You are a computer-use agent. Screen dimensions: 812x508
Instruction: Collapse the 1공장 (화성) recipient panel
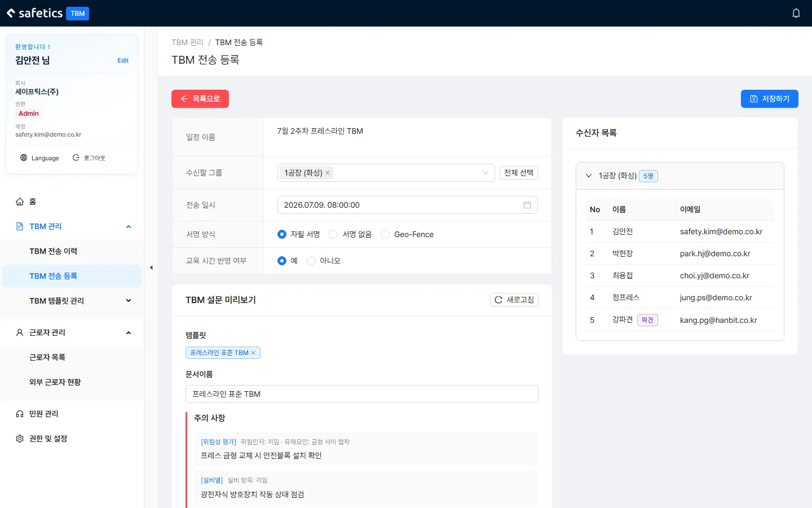pyautogui.click(x=589, y=176)
